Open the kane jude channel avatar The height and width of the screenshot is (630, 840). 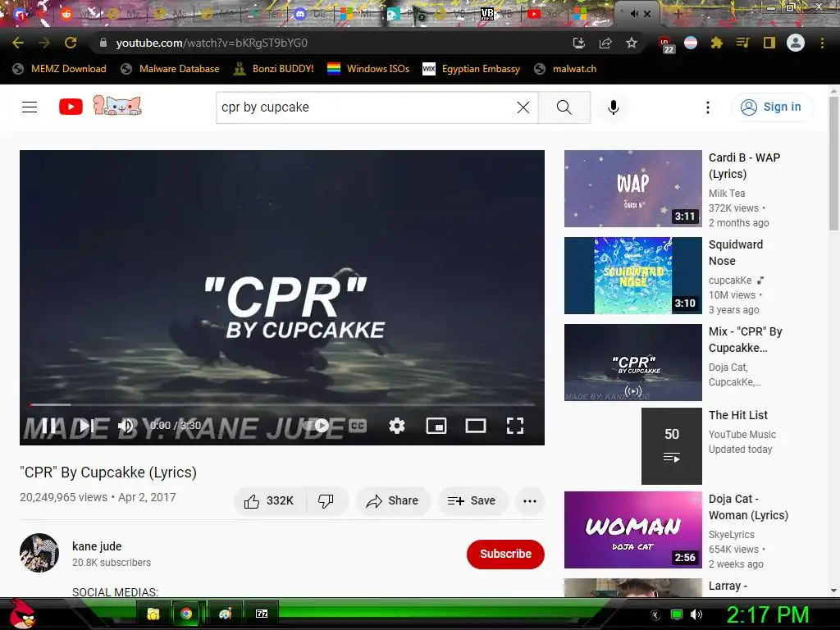(39, 553)
